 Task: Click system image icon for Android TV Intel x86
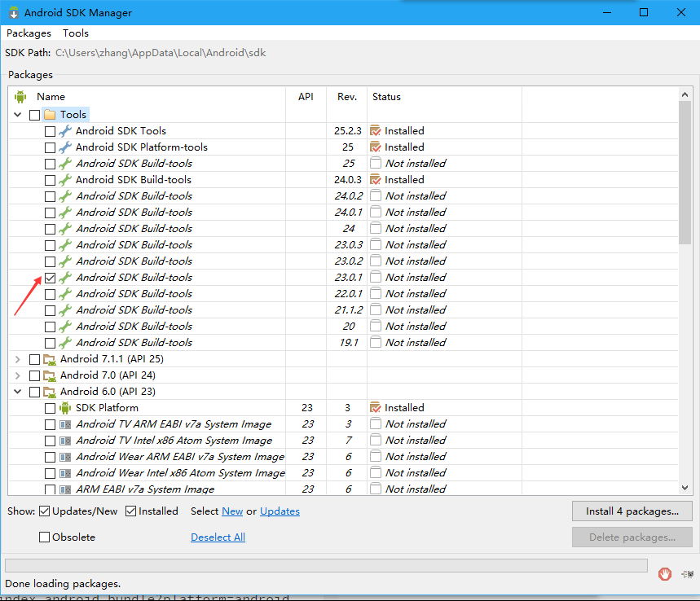[x=65, y=441]
